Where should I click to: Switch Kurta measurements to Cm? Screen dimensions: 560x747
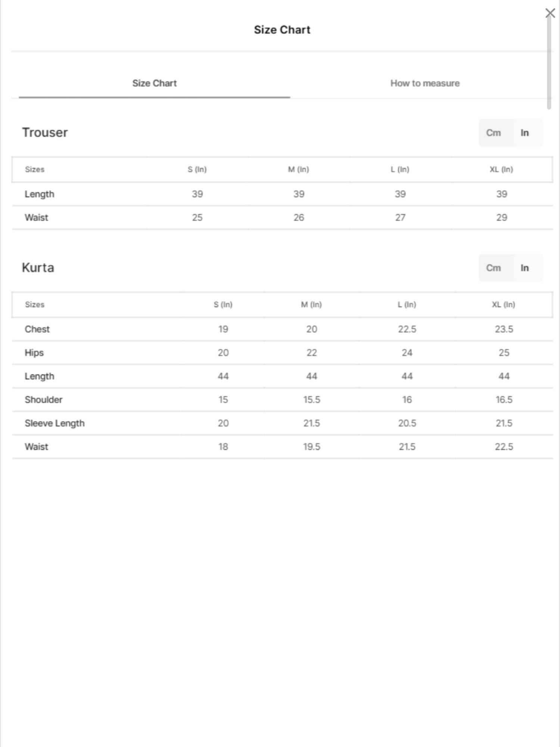tap(493, 268)
